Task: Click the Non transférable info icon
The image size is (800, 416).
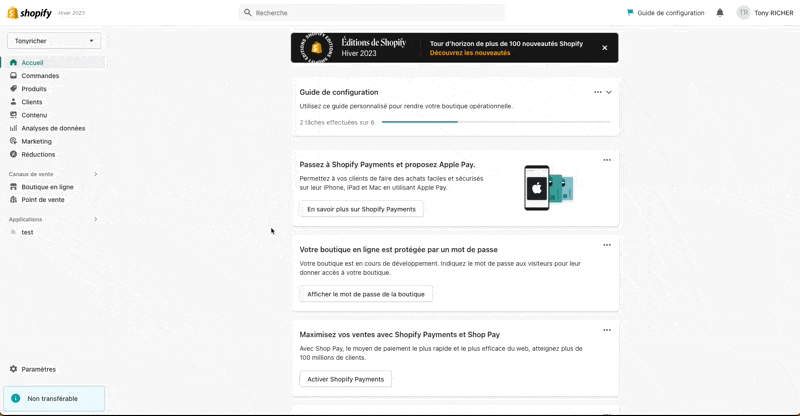Action: click(x=16, y=399)
